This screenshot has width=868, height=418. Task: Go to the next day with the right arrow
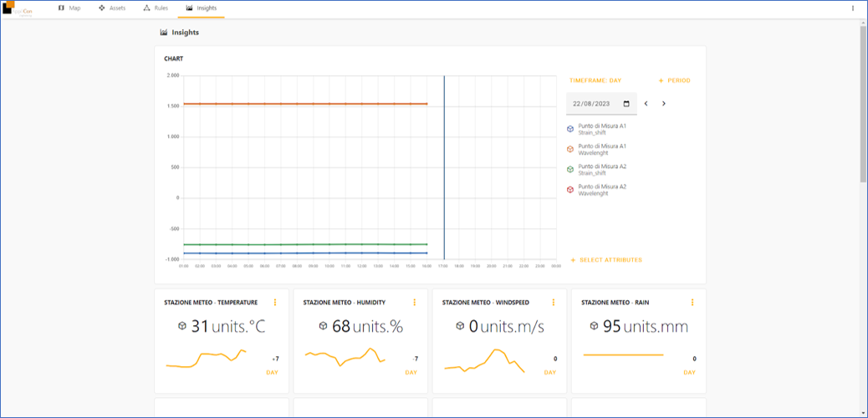pos(664,104)
